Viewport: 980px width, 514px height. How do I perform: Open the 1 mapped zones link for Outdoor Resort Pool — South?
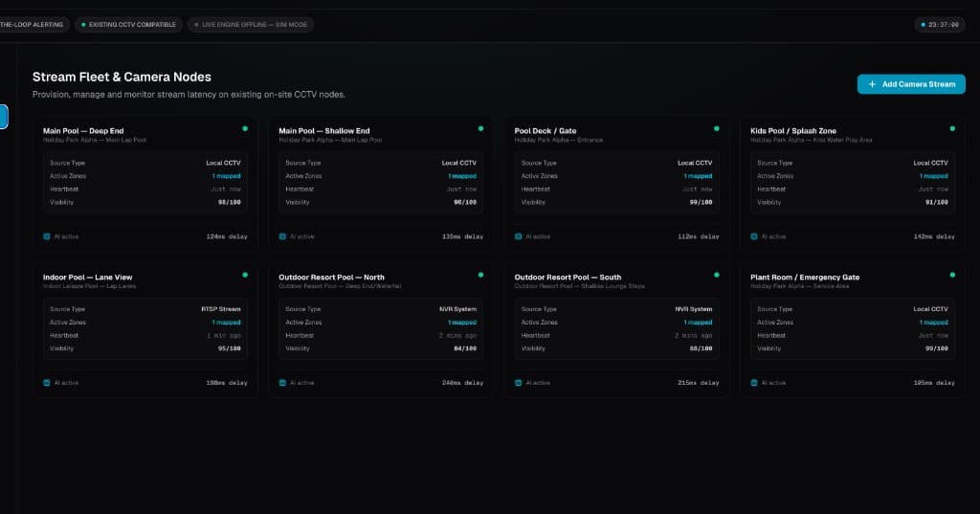tap(698, 323)
